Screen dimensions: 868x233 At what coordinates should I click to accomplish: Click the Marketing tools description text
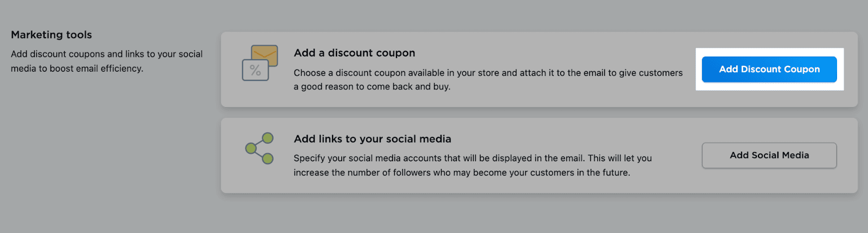(x=107, y=61)
